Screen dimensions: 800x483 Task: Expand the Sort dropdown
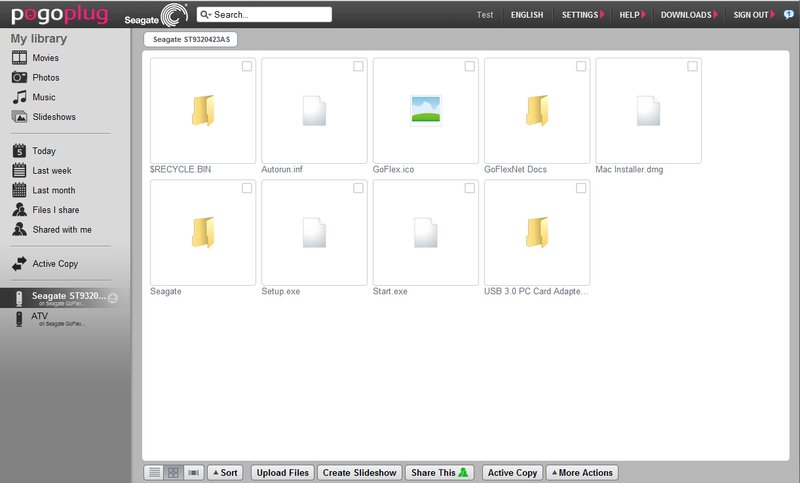[224, 472]
